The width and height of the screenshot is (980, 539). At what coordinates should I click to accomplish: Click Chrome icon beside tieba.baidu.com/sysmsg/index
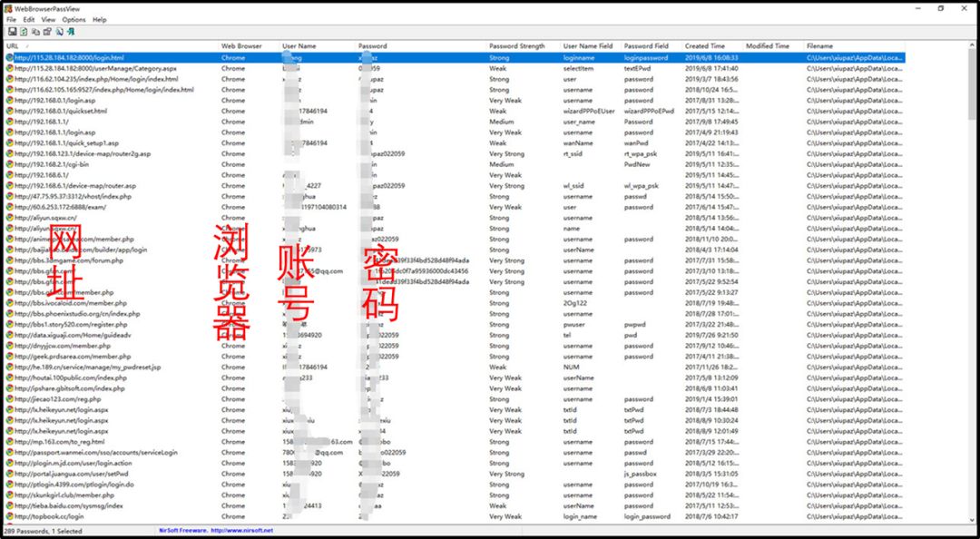9,505
